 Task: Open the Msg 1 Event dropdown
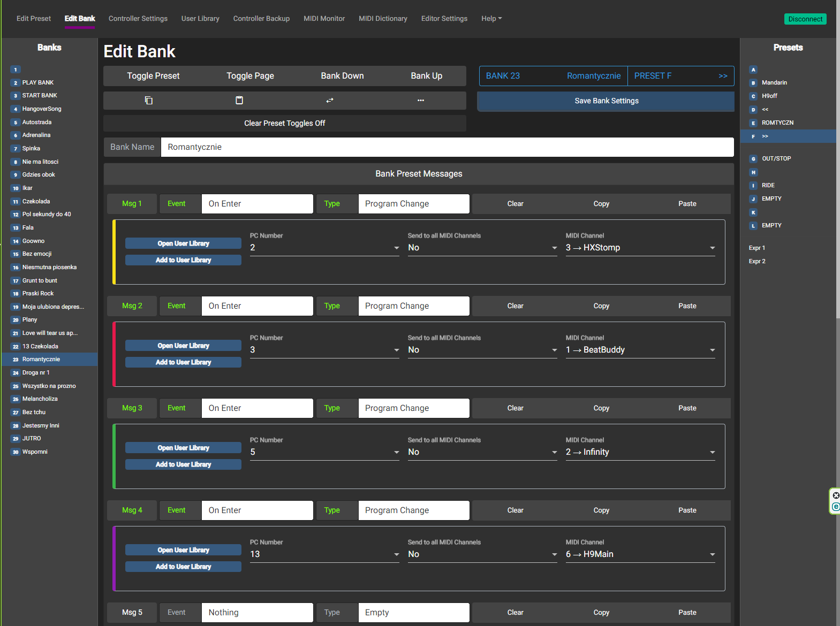[258, 204]
